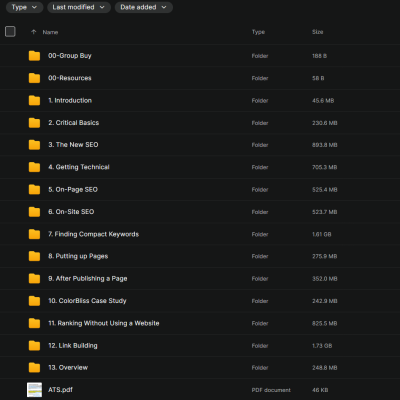Open the Date added filter dropdown

[x=144, y=7]
